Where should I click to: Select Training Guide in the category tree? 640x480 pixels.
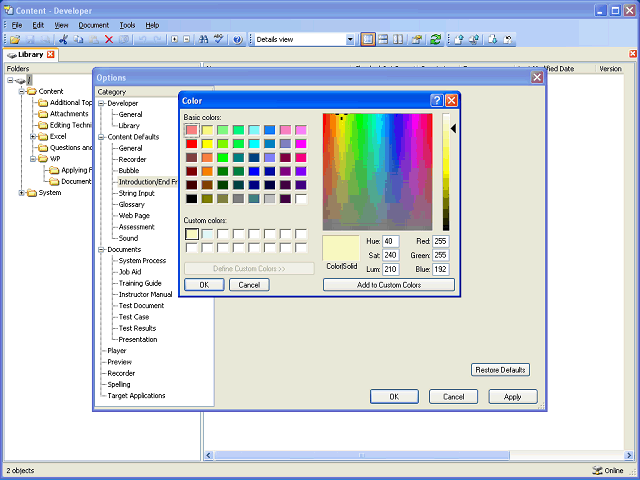tap(140, 283)
